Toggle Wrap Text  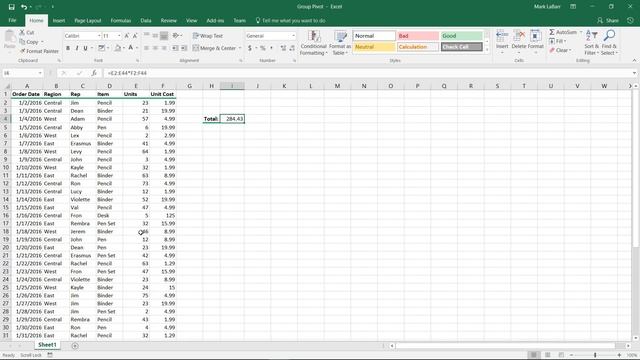pyautogui.click(x=208, y=36)
